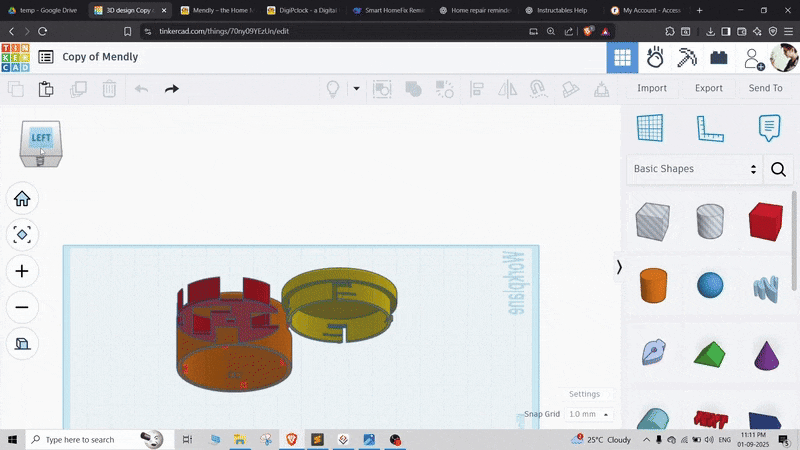Select the Ruler tool
The image size is (800, 450).
[709, 128]
